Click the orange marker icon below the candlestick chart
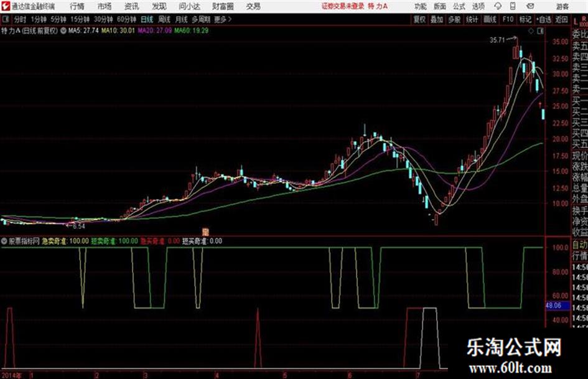The width and height of the screenshot is (588, 379). click(x=205, y=232)
